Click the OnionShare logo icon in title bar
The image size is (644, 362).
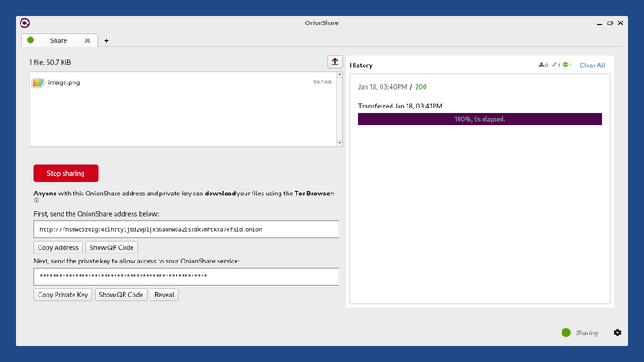[x=25, y=23]
